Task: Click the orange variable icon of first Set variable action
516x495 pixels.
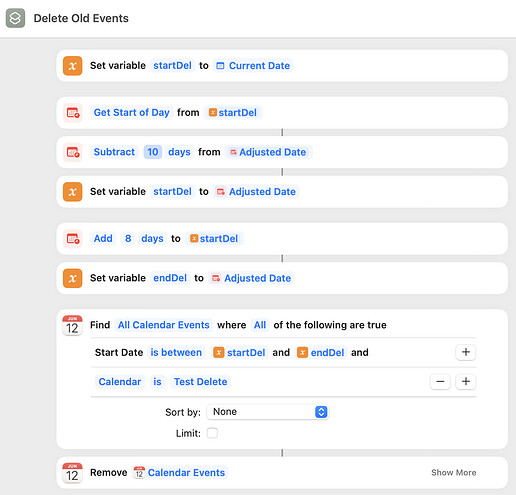Action: pyautogui.click(x=73, y=66)
